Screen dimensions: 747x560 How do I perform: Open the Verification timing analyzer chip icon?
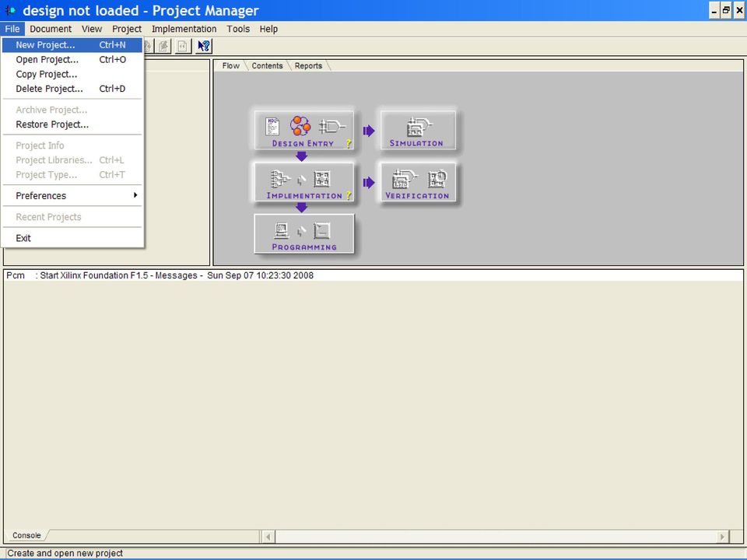(437, 179)
